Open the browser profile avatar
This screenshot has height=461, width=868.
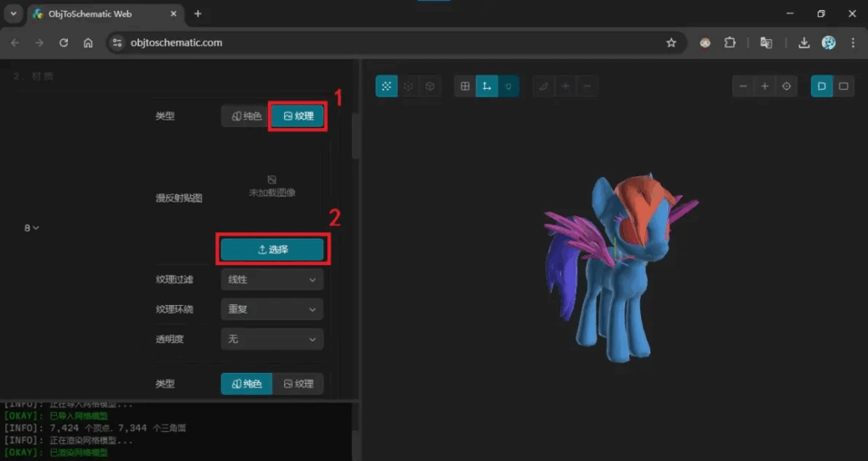coord(829,42)
